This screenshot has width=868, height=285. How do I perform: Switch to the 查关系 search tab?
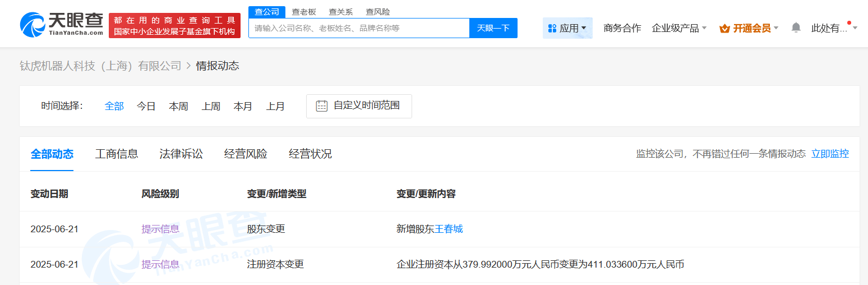(341, 12)
